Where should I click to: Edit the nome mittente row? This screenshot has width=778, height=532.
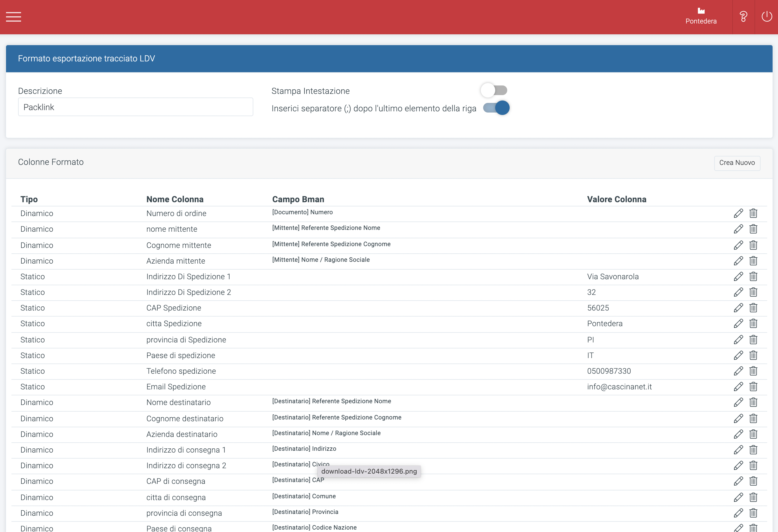pos(738,229)
